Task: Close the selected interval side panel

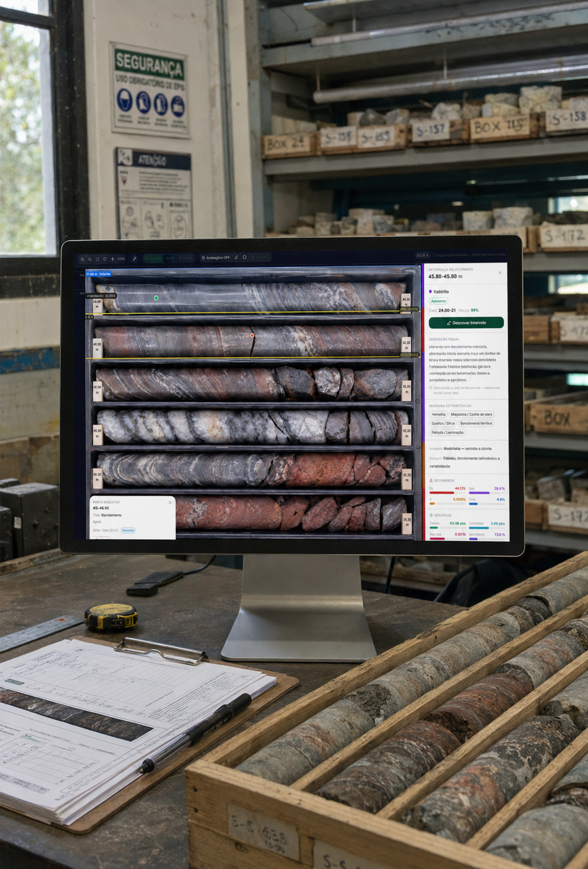Action: (x=500, y=273)
